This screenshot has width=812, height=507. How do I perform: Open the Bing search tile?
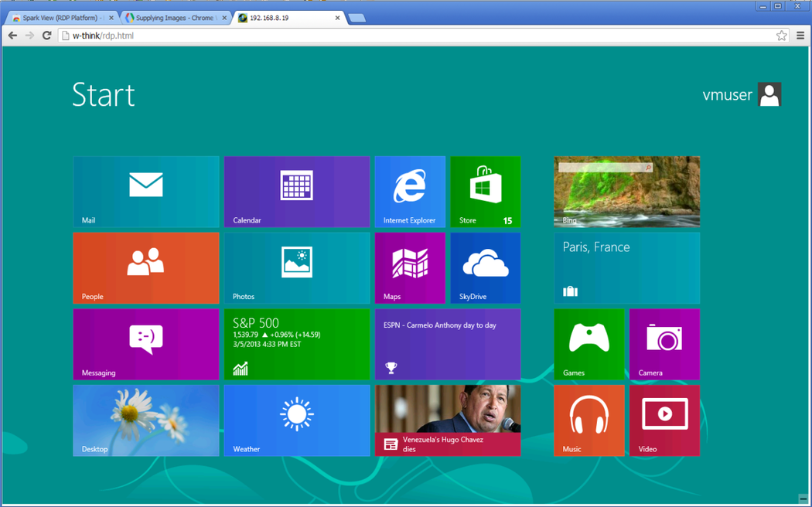coord(626,192)
